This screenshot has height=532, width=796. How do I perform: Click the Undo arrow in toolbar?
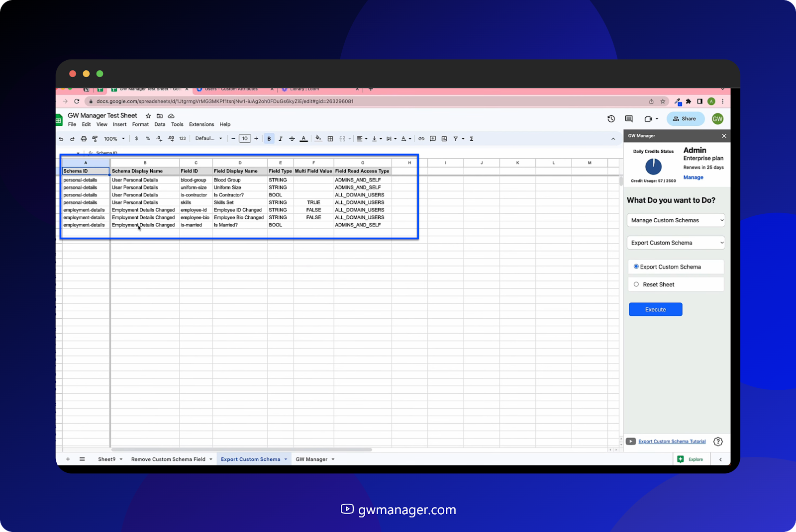pyautogui.click(x=61, y=139)
